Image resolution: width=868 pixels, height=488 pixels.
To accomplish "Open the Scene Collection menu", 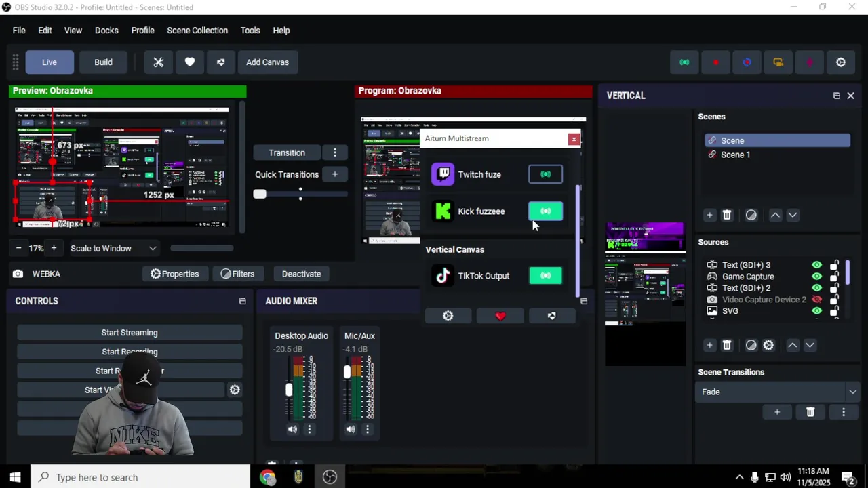I will click(197, 30).
